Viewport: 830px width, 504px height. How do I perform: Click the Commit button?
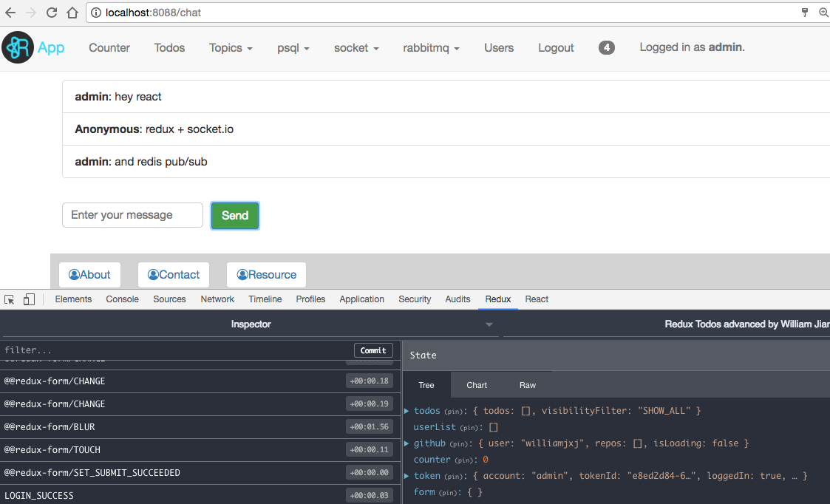click(x=373, y=350)
